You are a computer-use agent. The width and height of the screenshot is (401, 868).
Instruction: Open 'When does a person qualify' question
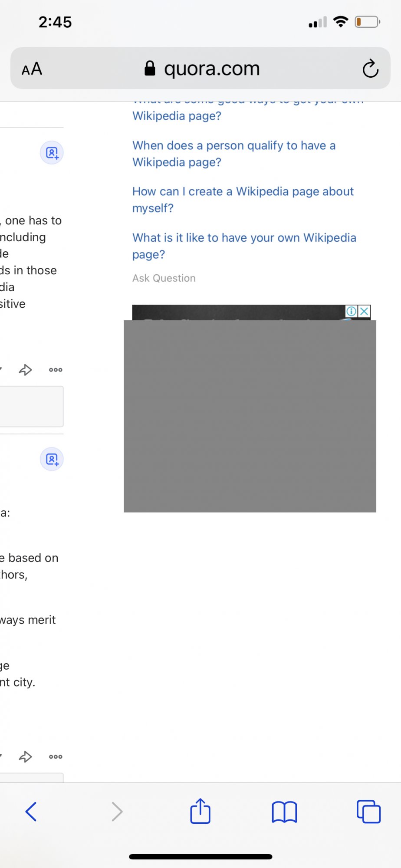coord(234,154)
